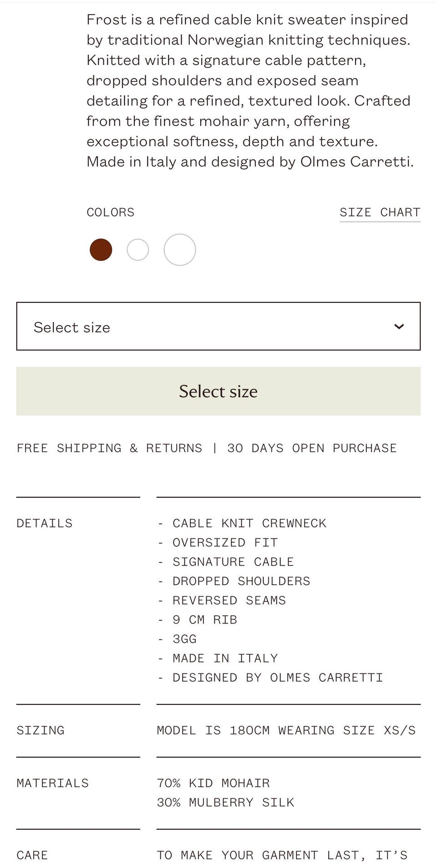Click the 70% Kid Mohair material line

pos(213,783)
